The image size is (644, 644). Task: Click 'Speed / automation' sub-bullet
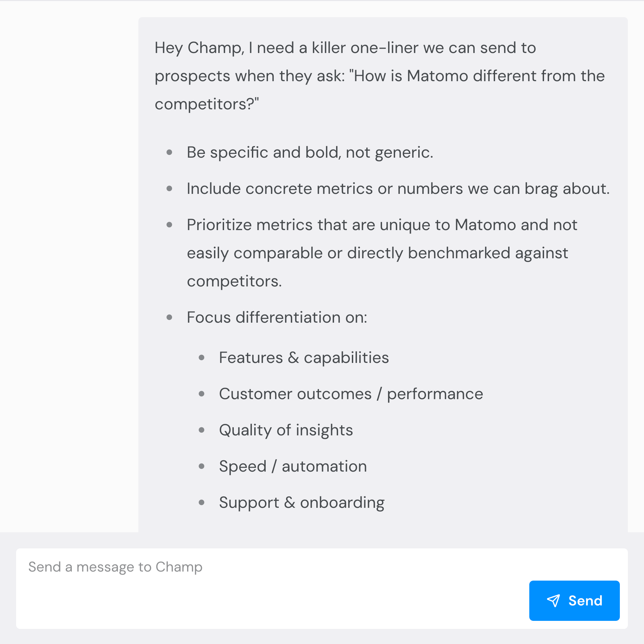point(293,467)
